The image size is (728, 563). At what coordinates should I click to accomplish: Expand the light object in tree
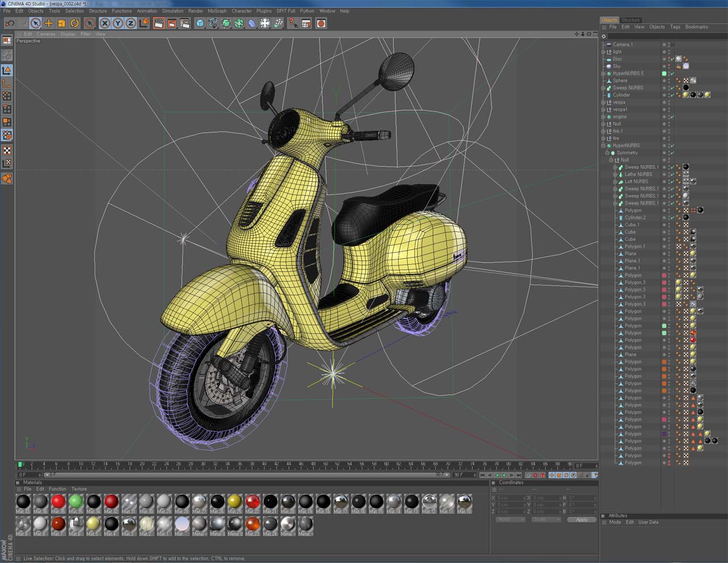click(603, 52)
